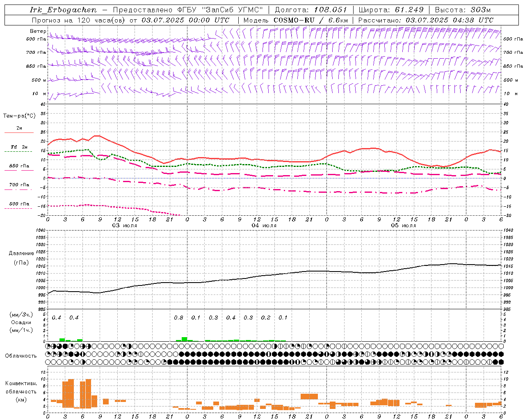Click the (мм/3ч.) precipitation unit label
Image resolution: width=525 pixels, height=420 pixels.
tap(21, 315)
